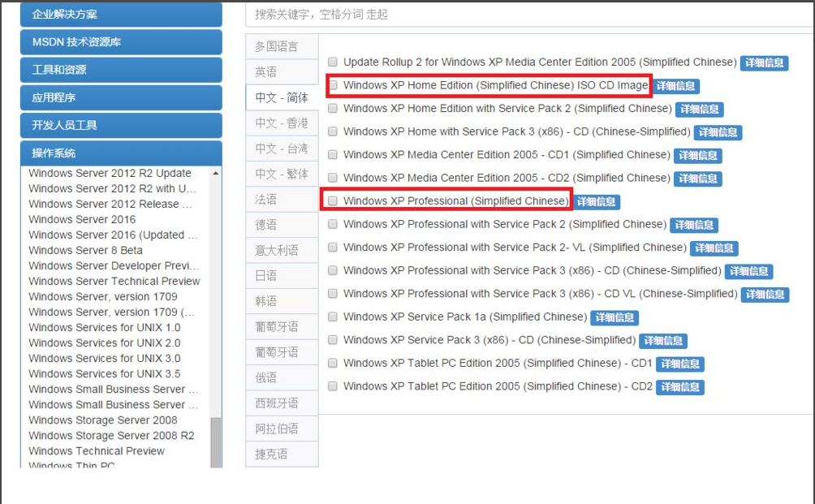This screenshot has width=815, height=504.
Task: Open Windows Technical Preview list entry
Action: point(97,450)
